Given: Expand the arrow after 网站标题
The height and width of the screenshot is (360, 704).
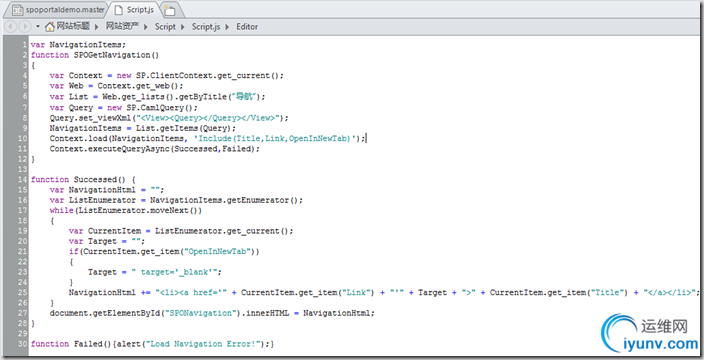Looking at the screenshot, I should (97, 27).
